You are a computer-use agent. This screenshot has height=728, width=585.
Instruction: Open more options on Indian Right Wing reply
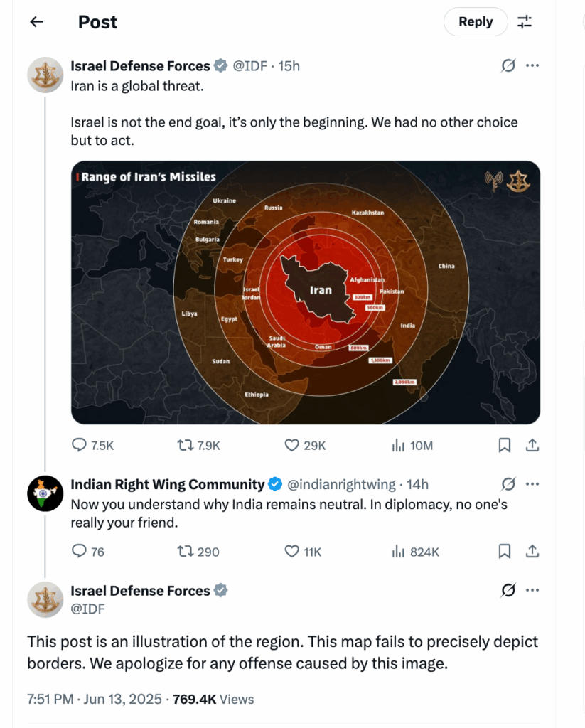click(532, 485)
